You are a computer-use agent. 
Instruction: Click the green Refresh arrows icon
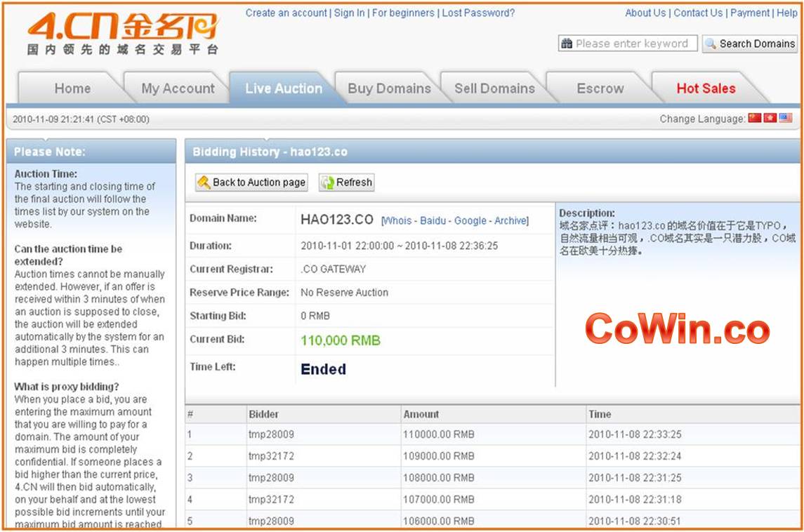click(327, 182)
